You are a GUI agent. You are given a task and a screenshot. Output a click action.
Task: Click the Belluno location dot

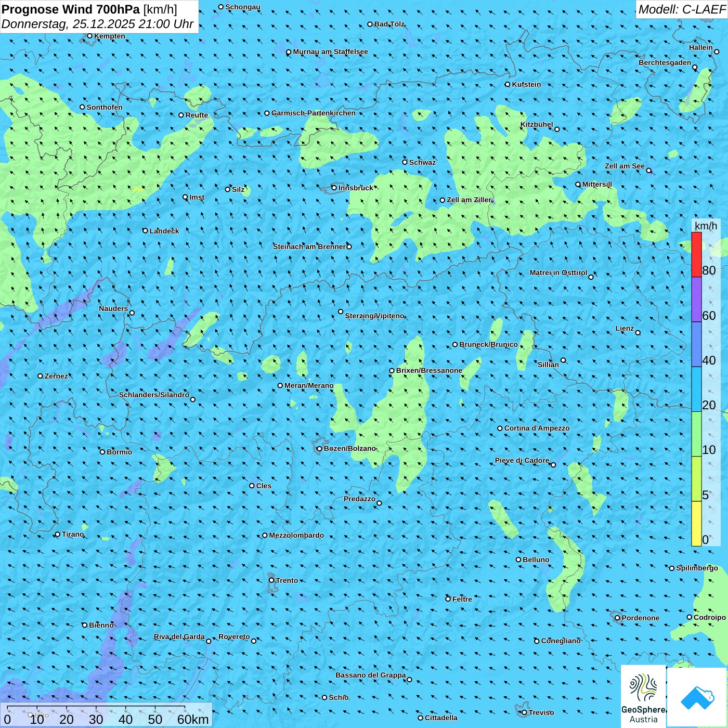coord(518,560)
